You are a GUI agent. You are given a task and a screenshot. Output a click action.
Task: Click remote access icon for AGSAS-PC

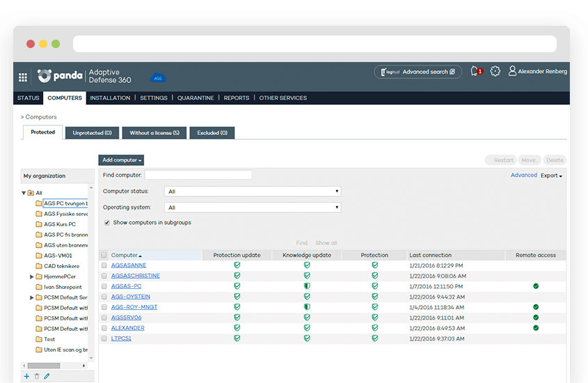pos(536,286)
